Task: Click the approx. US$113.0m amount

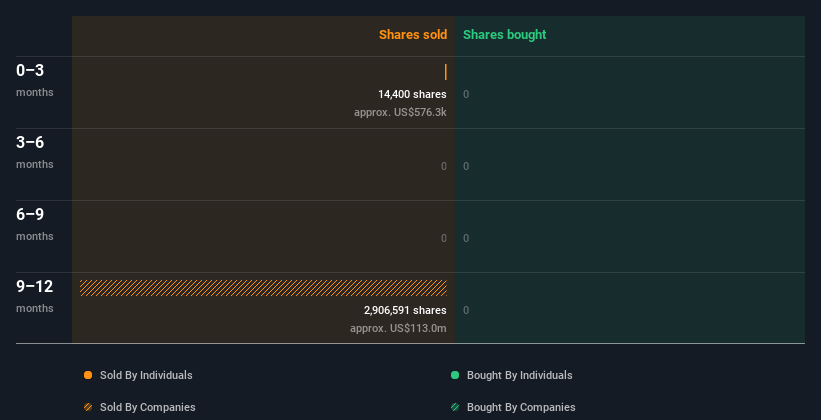Action: pos(398,328)
